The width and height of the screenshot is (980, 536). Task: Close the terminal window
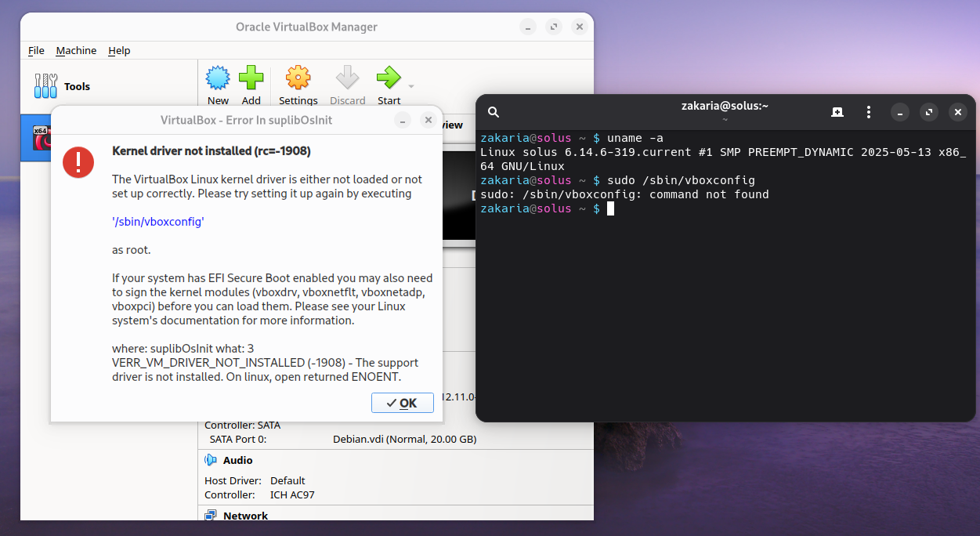tap(957, 112)
